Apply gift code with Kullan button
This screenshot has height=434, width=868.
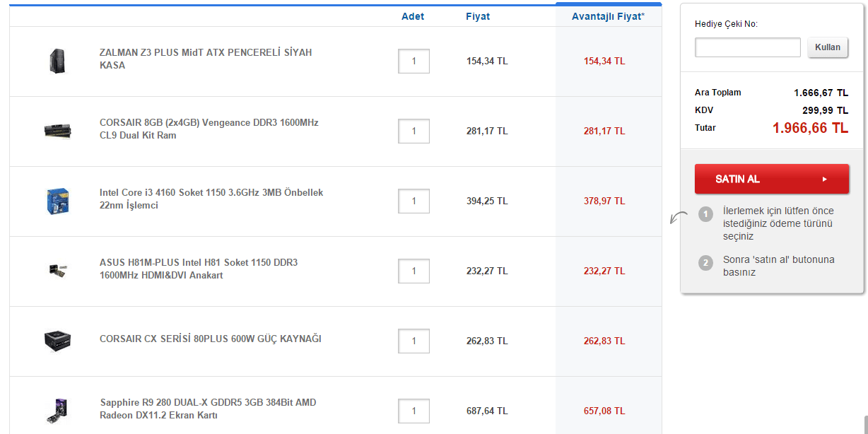click(828, 47)
